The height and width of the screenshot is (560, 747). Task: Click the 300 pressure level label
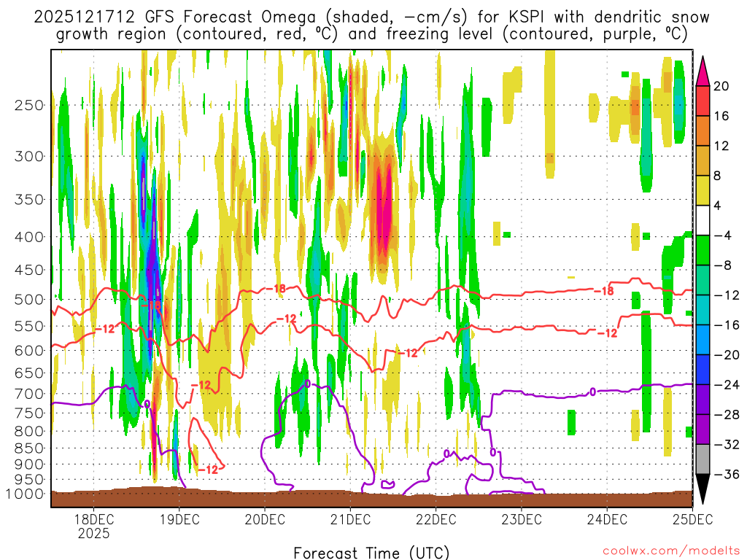29,156
